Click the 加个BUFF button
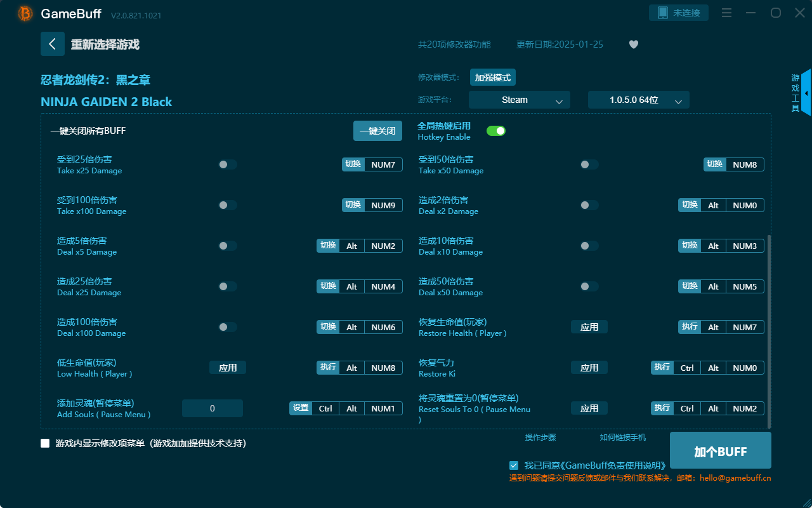Screen dimensions: 812x508 click(x=720, y=450)
